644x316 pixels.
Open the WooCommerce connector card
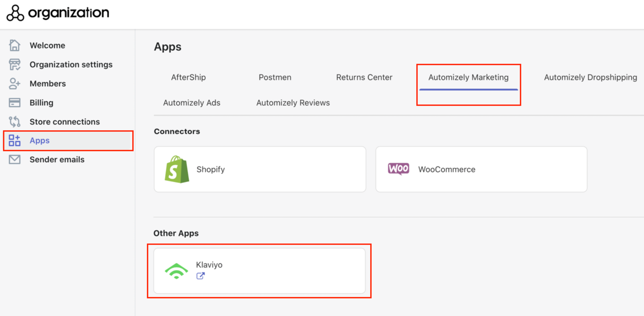481,169
